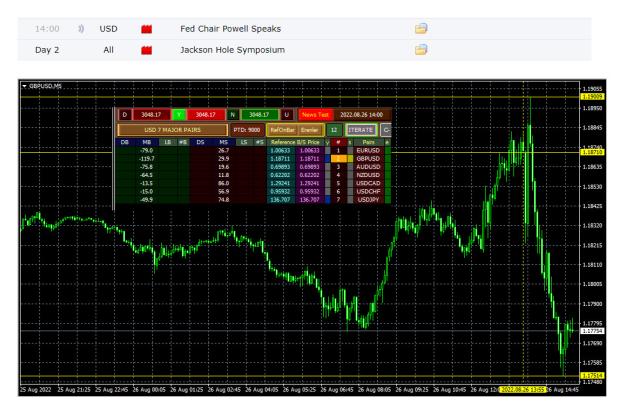Select red impact icon beside Jackson Hole Symposium
625x415 pixels.
click(147, 50)
